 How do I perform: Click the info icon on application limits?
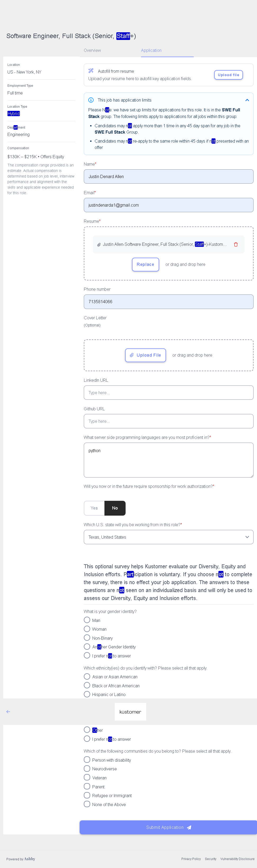click(91, 100)
